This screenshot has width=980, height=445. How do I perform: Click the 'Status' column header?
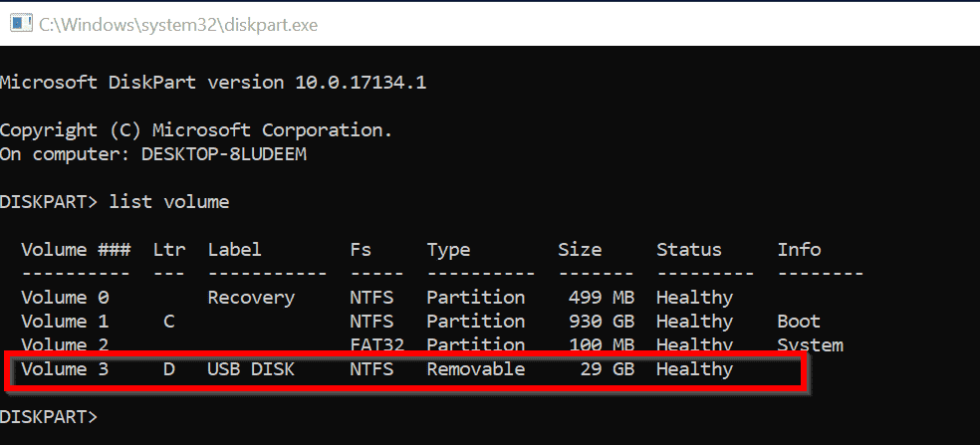(x=689, y=250)
